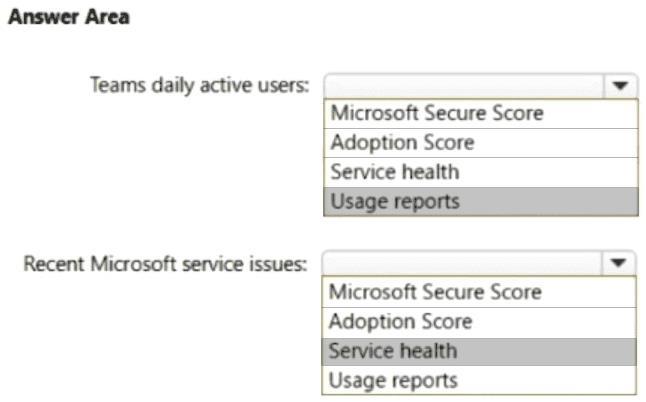The height and width of the screenshot is (402, 646).
Task: Click the Recent Microsoft service issues label
Action: point(165,264)
